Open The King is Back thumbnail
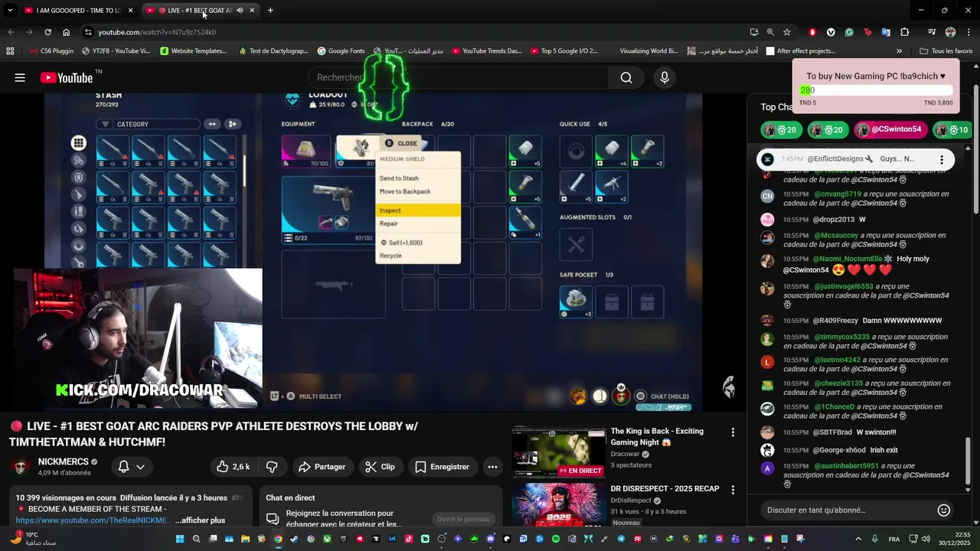 558,452
